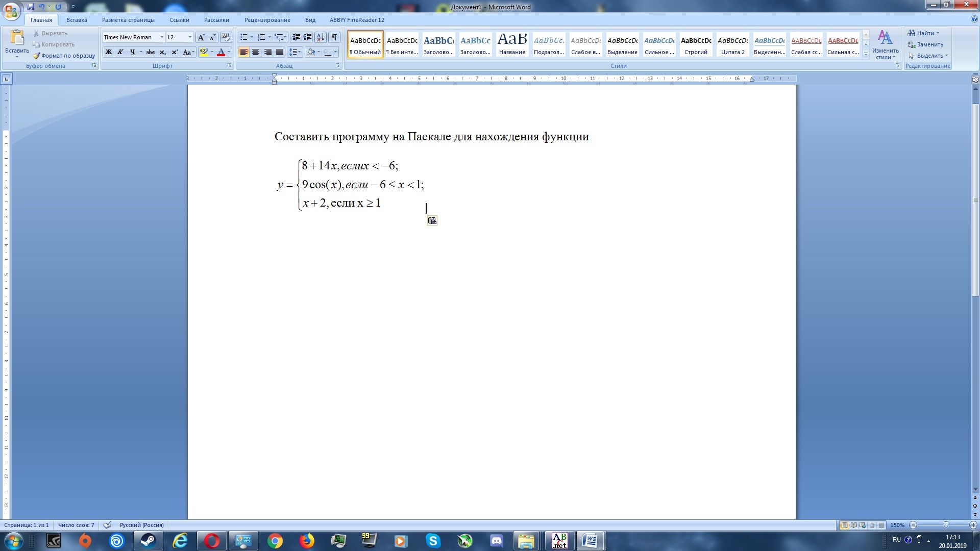This screenshot has height=551, width=980.
Task: Click the Grow Font icon
Action: point(201,37)
